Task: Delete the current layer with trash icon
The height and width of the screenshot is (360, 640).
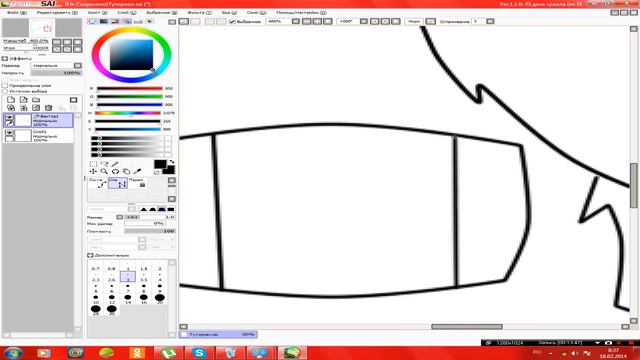Action: click(49, 108)
